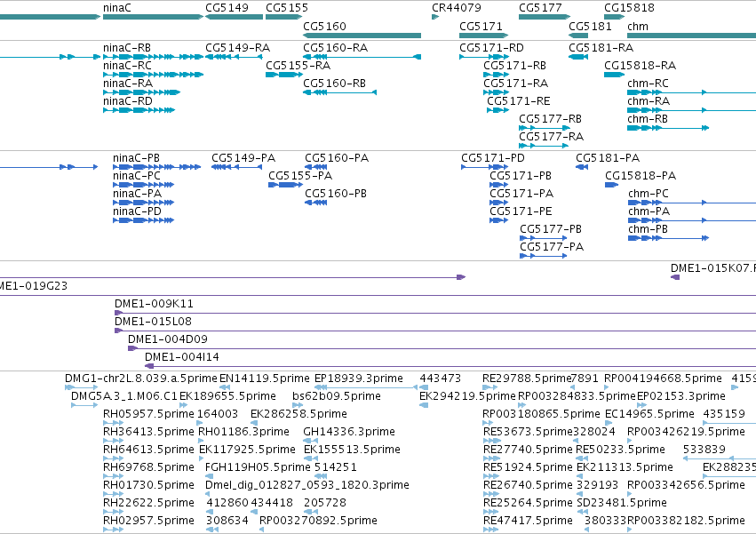Screen dimensions: 756x534
Task: Click protein CG5181-PA
Action: click(608, 158)
